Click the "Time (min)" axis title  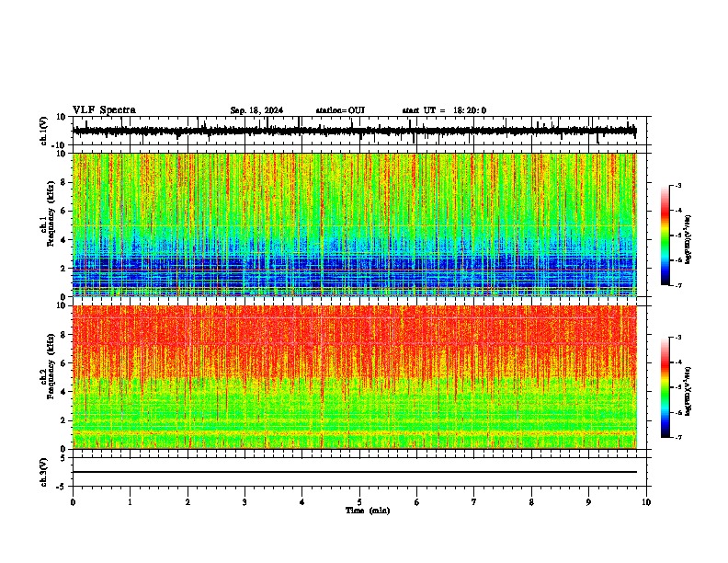(x=368, y=511)
